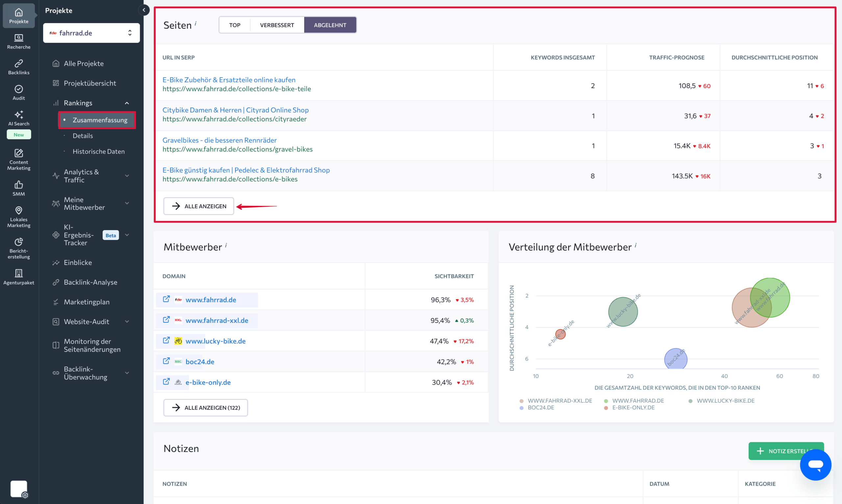
Task: Sort by KEYWORDS INSGESAMT column header
Action: tap(562, 58)
